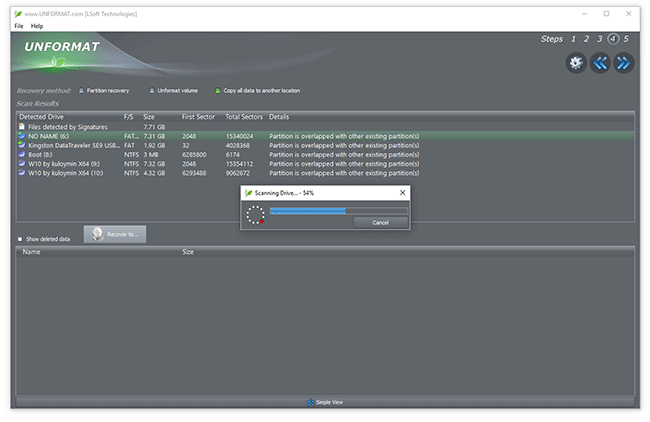Click the drive icon for NO NAME (6:)
This screenshot has width=650, height=422.
coord(22,136)
